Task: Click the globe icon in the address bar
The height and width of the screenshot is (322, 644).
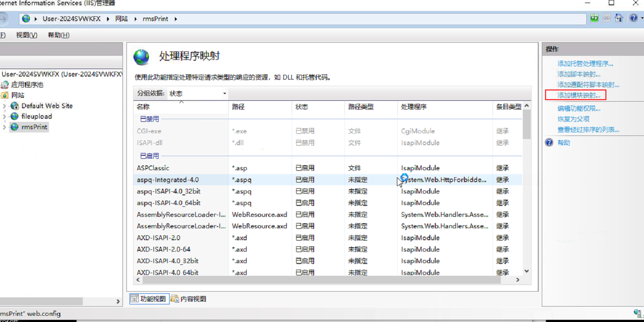Action: click(26, 19)
